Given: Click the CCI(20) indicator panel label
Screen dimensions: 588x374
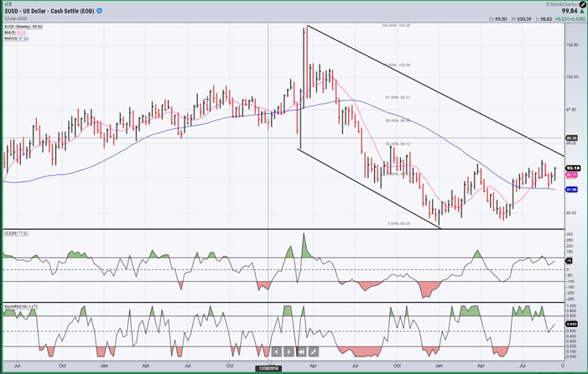Looking at the screenshot, I should pyautogui.click(x=17, y=232).
